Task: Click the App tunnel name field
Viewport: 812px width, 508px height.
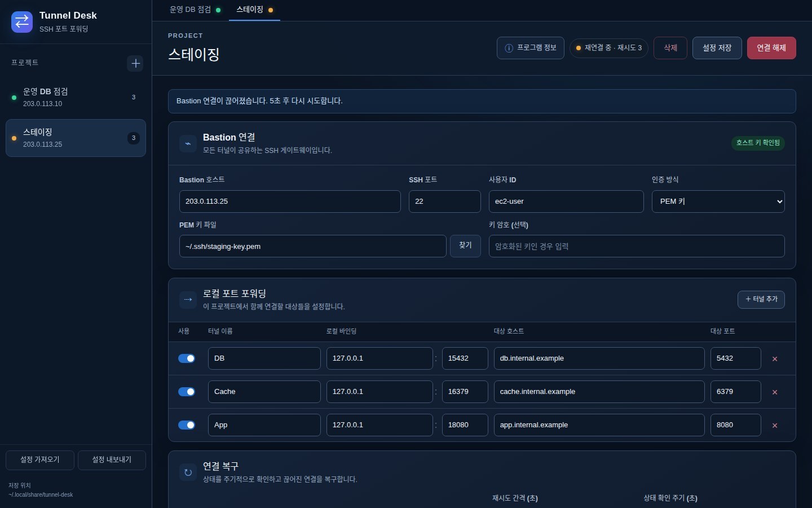Action: [x=264, y=425]
